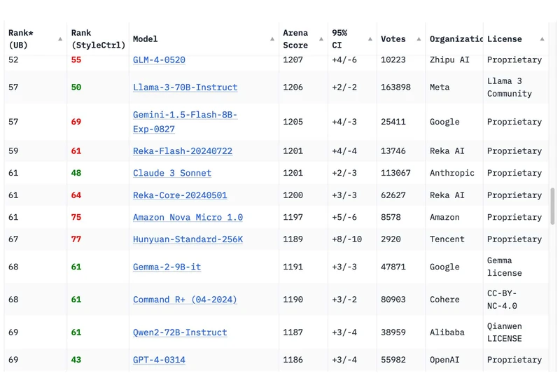This screenshot has width=560, height=392.
Task: Click the table's vertical scrollbar thumb
Action: (552, 206)
